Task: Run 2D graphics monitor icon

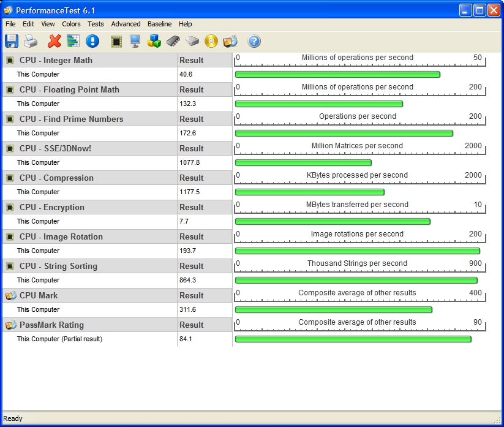Action: pos(135,41)
